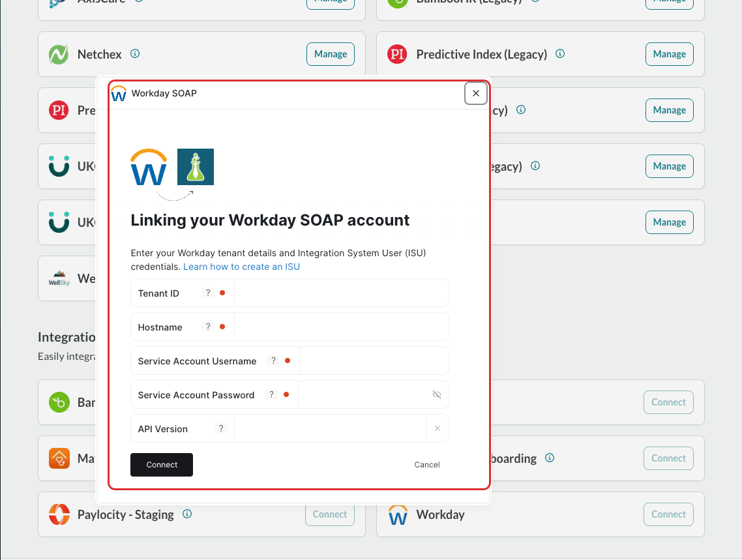
Task: Click the 'Workday SOAP' dialog title
Action: (164, 93)
